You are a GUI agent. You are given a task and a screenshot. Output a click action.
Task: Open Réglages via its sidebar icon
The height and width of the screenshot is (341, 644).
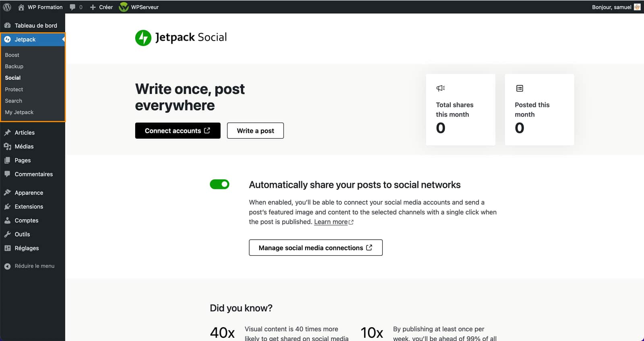pyautogui.click(x=7, y=248)
